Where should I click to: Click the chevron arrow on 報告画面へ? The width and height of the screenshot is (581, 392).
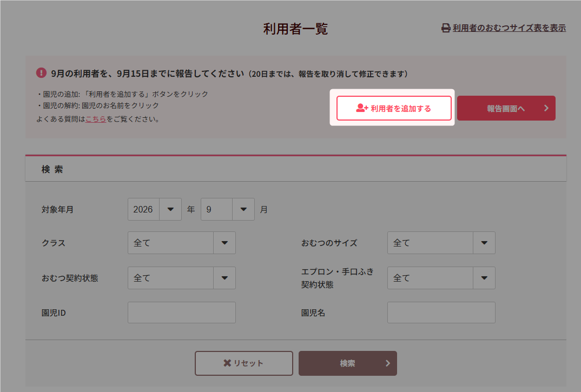[x=546, y=108]
